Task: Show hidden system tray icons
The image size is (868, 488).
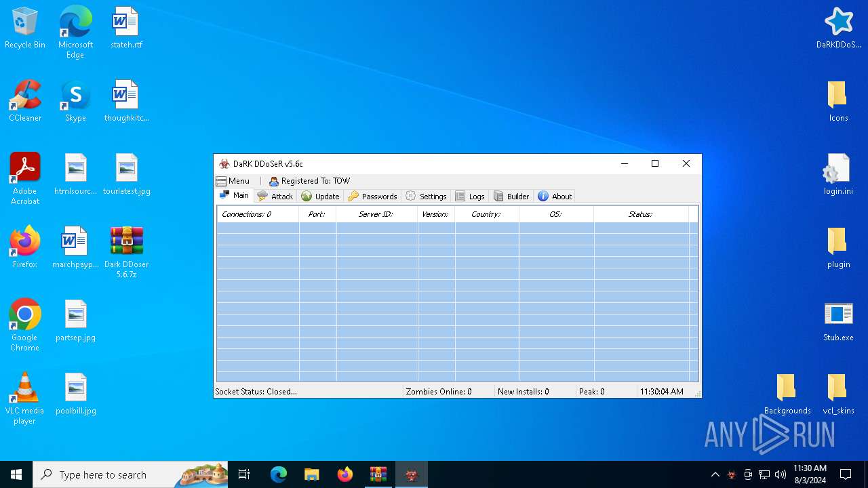Action: point(715,474)
